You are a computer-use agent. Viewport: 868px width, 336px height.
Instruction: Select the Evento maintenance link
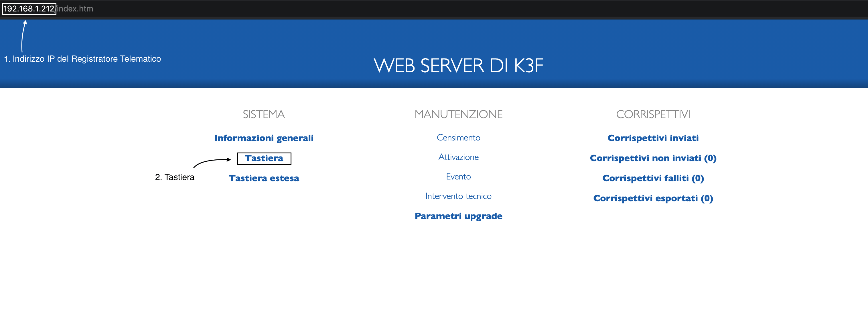458,177
